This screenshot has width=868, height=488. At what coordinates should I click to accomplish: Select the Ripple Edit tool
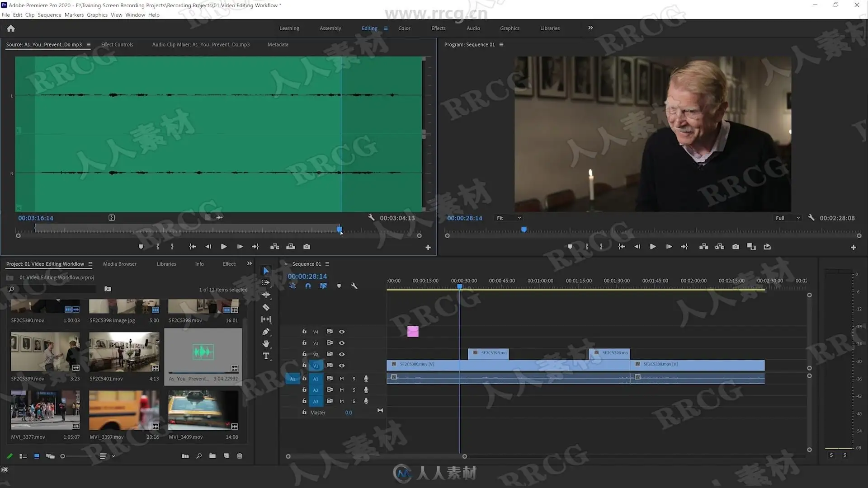pyautogui.click(x=266, y=295)
